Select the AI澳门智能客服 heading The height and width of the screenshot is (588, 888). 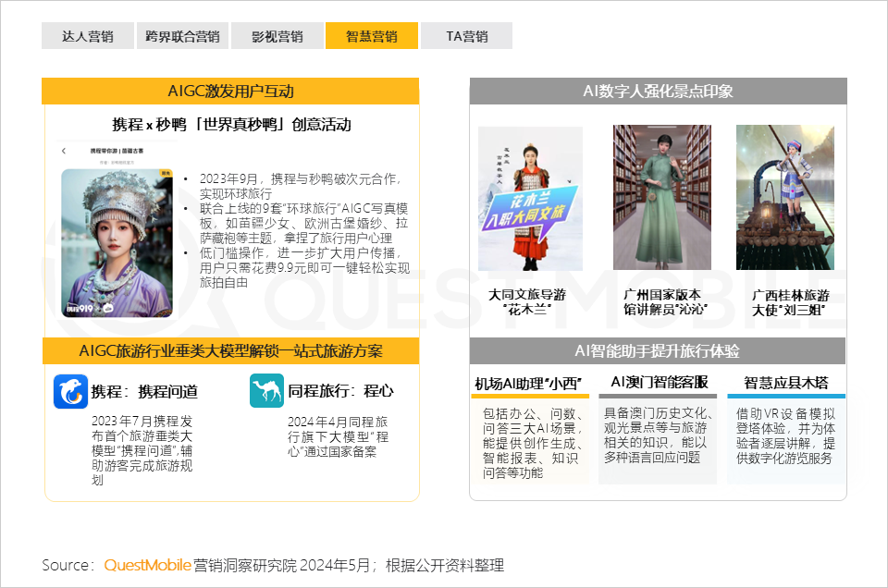(x=660, y=383)
